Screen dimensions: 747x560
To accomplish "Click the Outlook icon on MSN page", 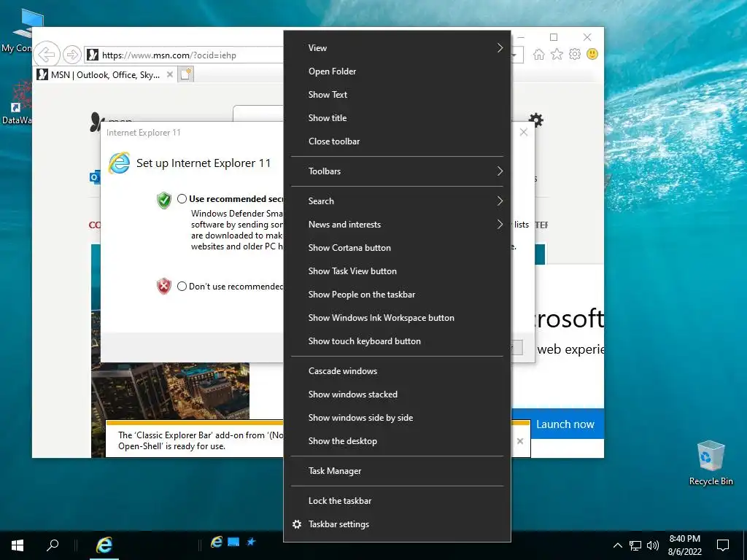I will click(94, 177).
